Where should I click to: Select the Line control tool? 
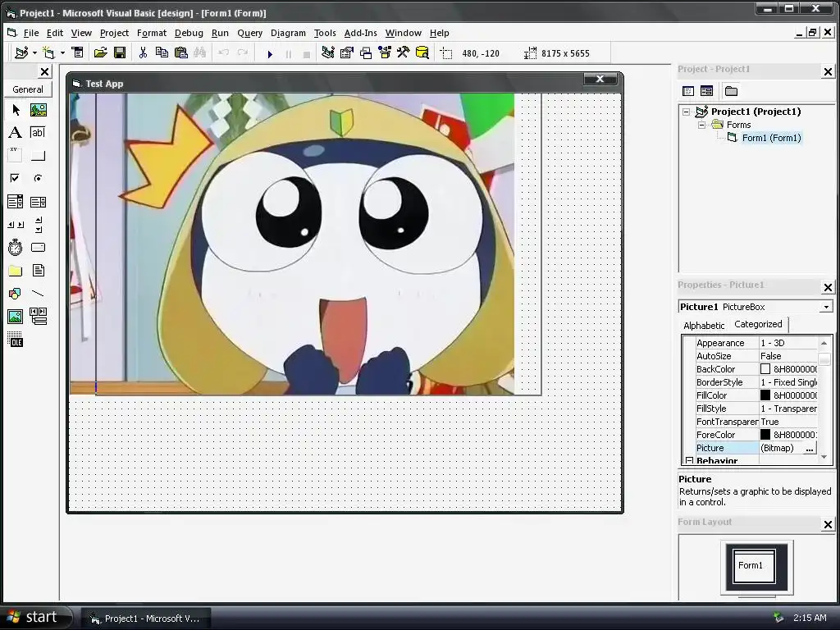pos(38,294)
